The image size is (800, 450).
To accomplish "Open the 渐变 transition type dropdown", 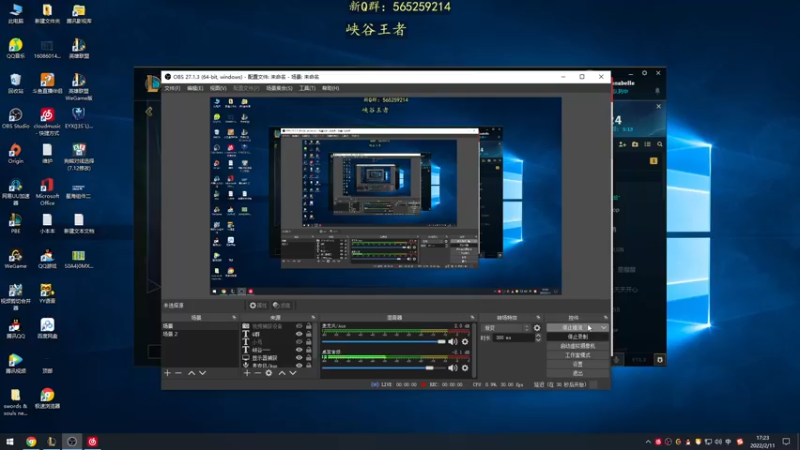I will click(506, 328).
